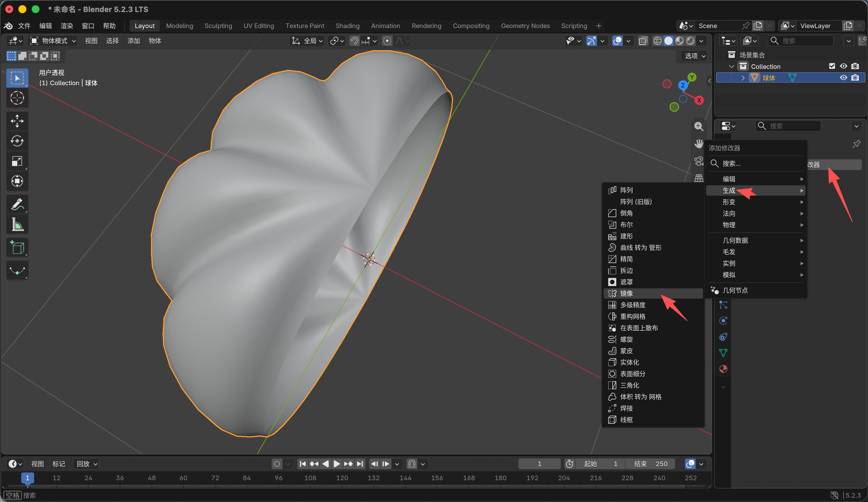Open the 文件 file menu

[x=24, y=26]
